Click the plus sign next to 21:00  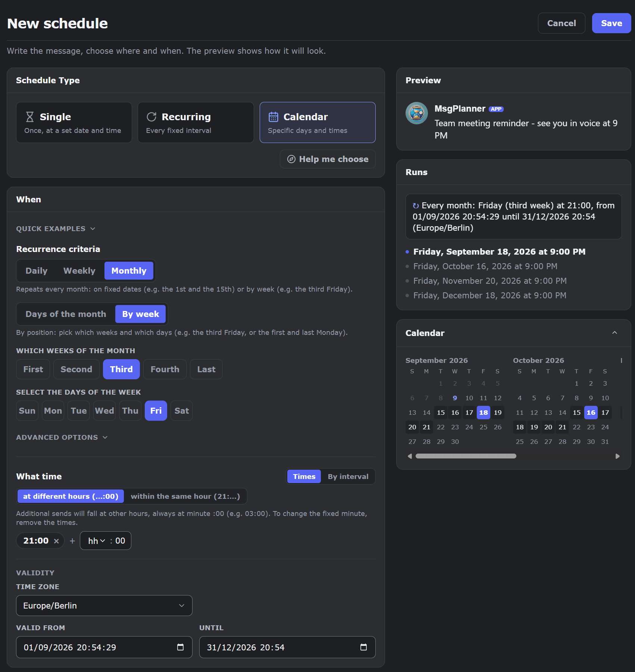pos(72,541)
